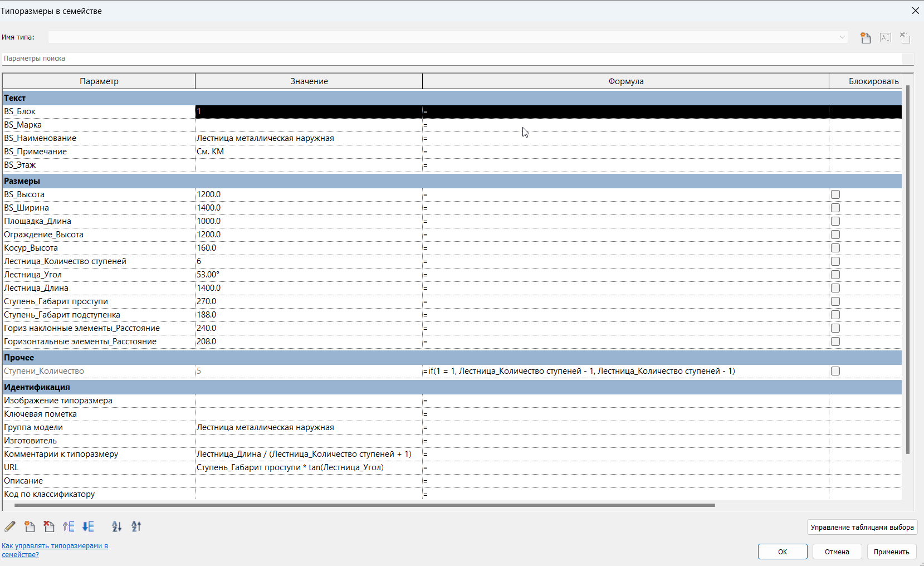Click the vertical scrollbar of the table
This screenshot has width=924, height=566.
[908, 269]
